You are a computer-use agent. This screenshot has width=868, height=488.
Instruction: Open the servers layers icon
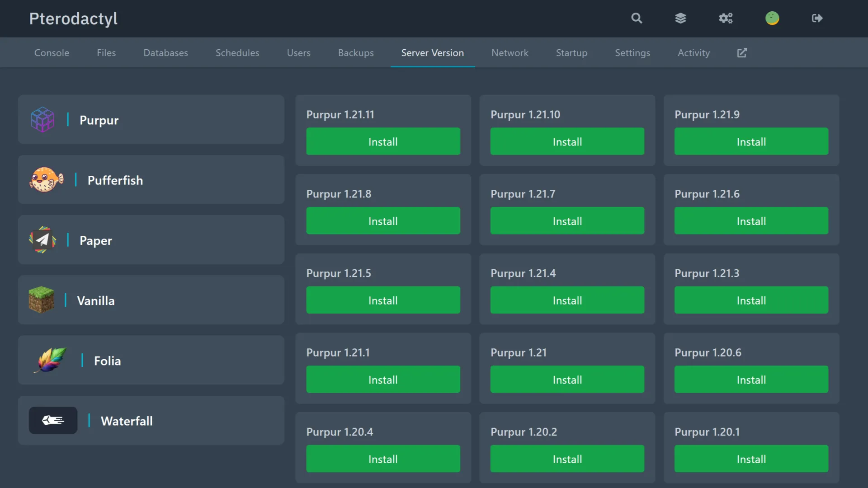pyautogui.click(x=680, y=18)
